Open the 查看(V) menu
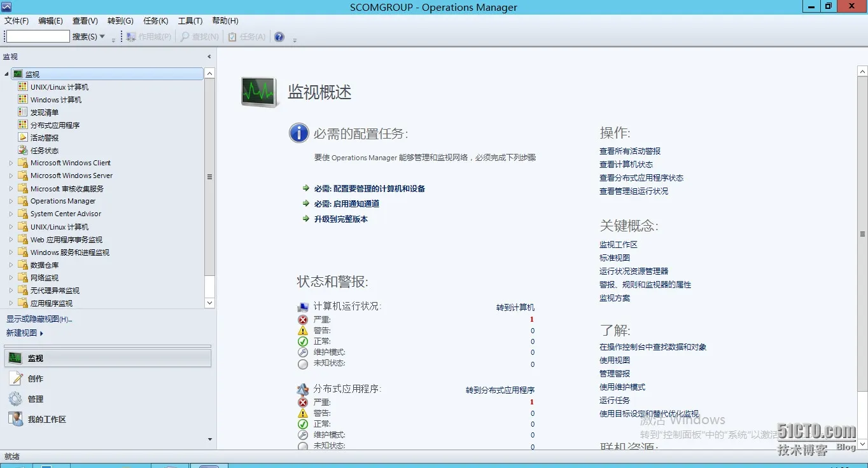The image size is (868, 468). pyautogui.click(x=85, y=21)
